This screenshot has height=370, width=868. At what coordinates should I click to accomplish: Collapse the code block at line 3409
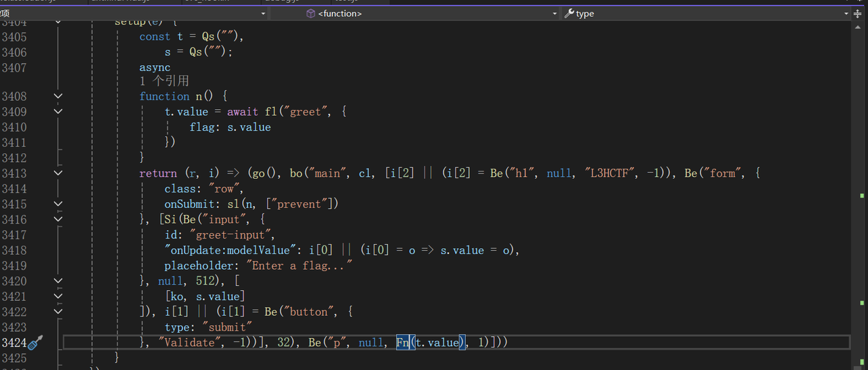coord(58,112)
